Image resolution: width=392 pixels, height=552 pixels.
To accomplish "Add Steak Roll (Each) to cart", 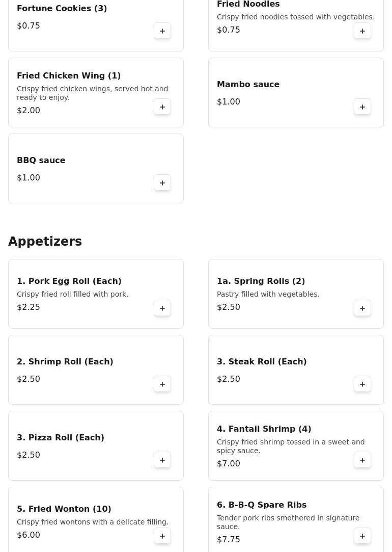I will click(x=362, y=384).
